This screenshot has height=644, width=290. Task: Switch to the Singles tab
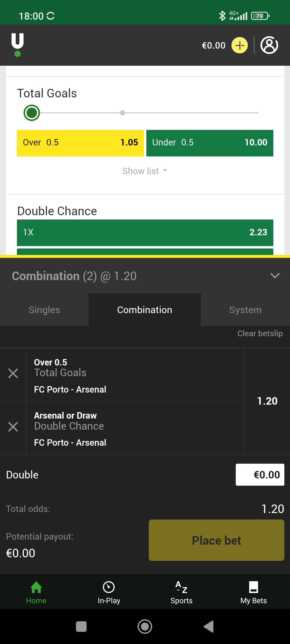pos(44,310)
